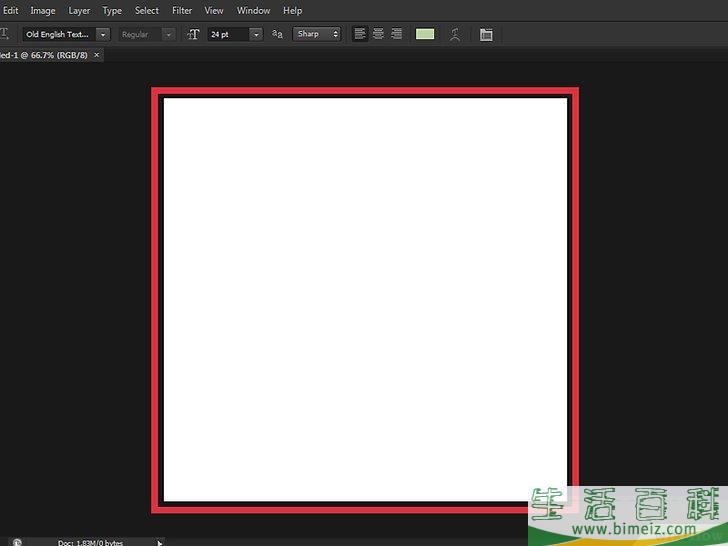Click the Create warped text icon
728x546 pixels.
[455, 34]
